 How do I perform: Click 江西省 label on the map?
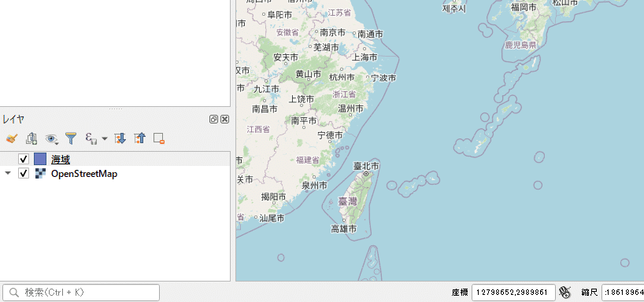tap(258, 129)
